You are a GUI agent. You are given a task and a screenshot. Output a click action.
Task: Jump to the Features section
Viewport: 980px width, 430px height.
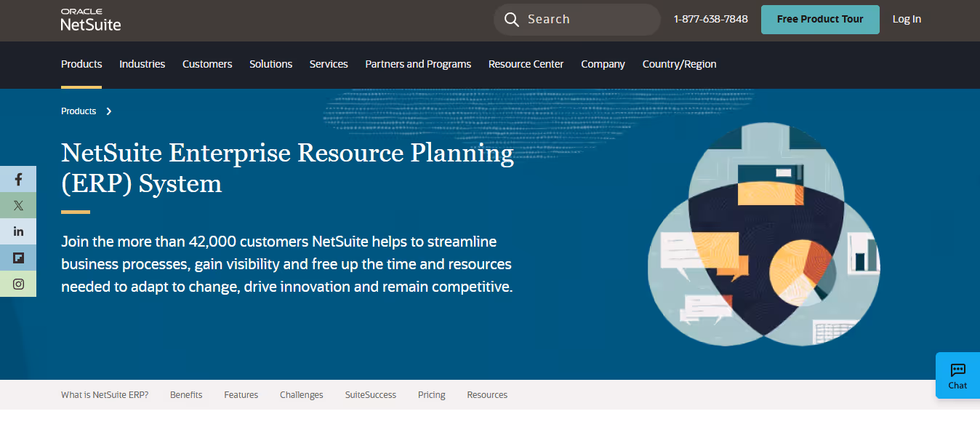(x=241, y=395)
